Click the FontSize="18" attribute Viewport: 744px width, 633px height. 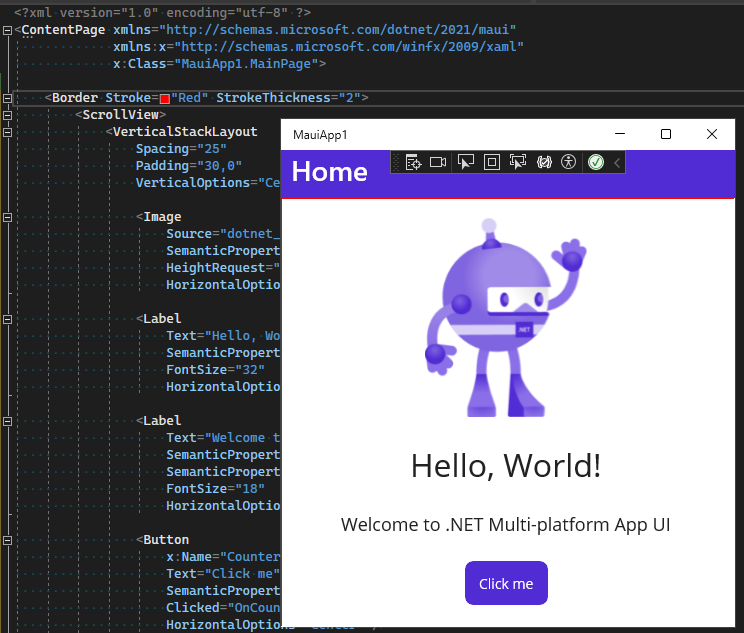[215, 489]
